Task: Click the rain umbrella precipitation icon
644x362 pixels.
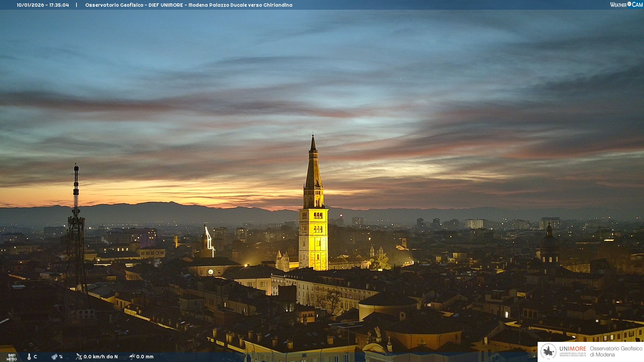Action: [x=132, y=357]
